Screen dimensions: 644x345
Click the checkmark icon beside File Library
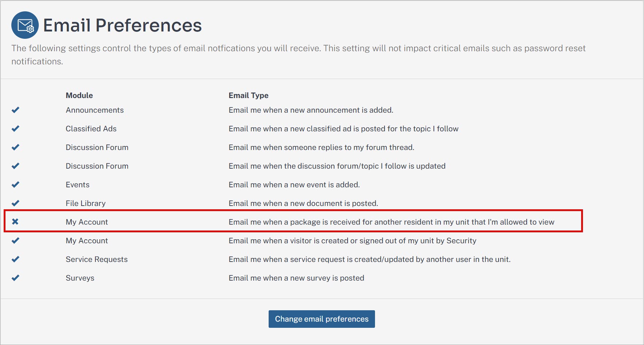15,203
